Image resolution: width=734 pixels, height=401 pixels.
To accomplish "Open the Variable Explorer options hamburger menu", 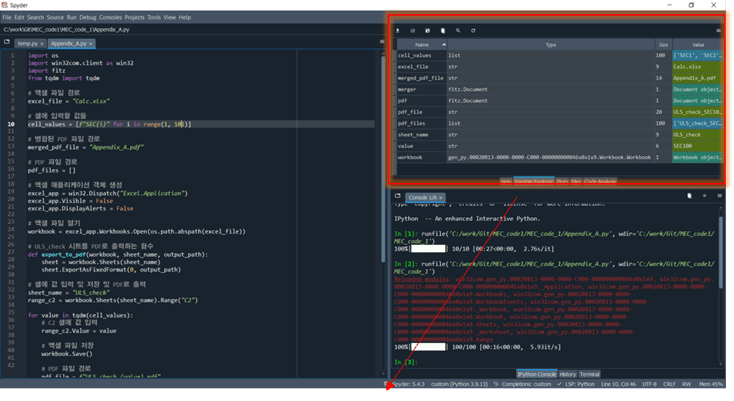I will pyautogui.click(x=719, y=30).
